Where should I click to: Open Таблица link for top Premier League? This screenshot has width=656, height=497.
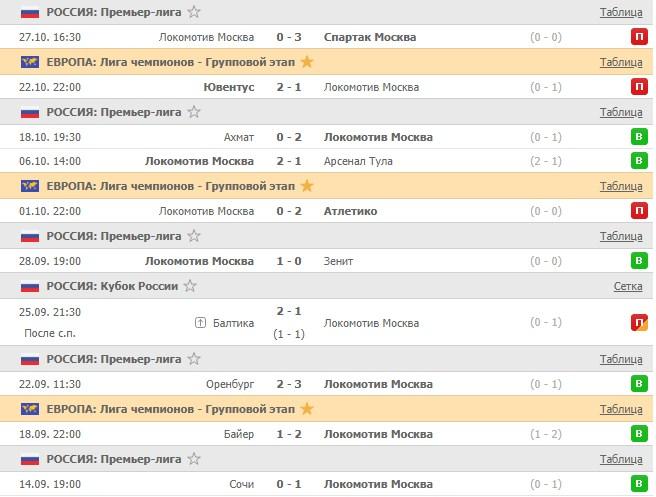point(621,12)
